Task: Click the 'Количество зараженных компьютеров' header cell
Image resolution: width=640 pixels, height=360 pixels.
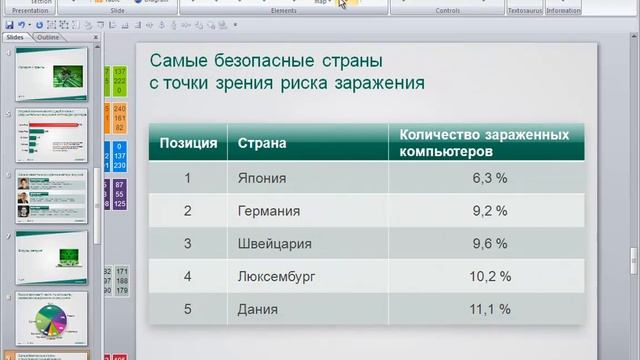Action: click(486, 142)
